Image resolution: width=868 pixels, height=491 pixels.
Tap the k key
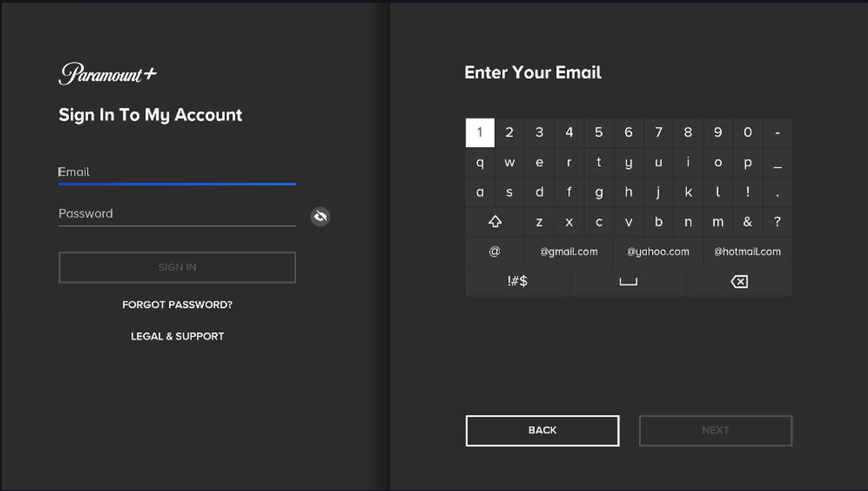688,193
